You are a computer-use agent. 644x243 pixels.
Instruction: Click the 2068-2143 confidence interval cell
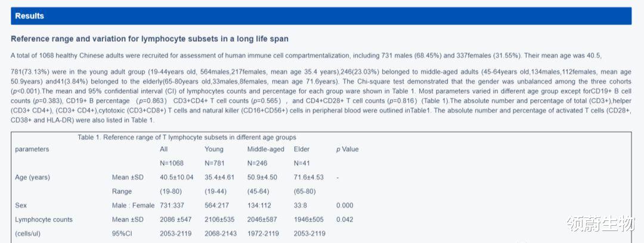(x=221, y=233)
